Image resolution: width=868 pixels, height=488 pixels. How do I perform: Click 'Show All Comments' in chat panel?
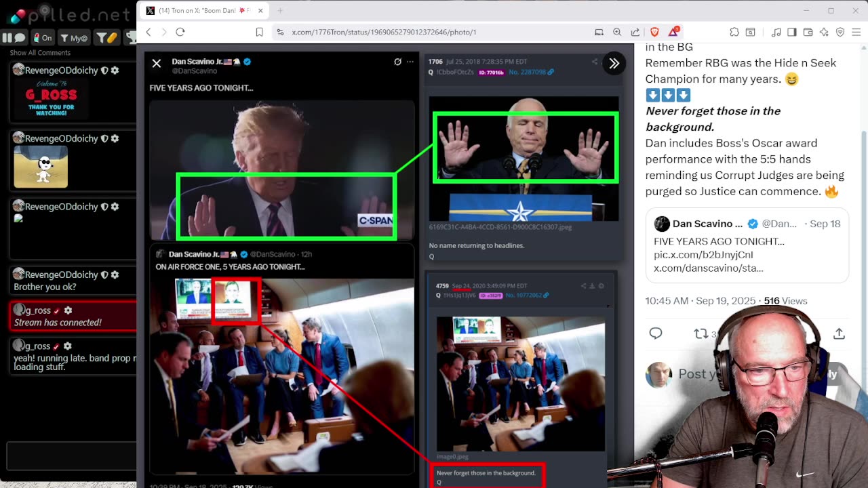(40, 53)
